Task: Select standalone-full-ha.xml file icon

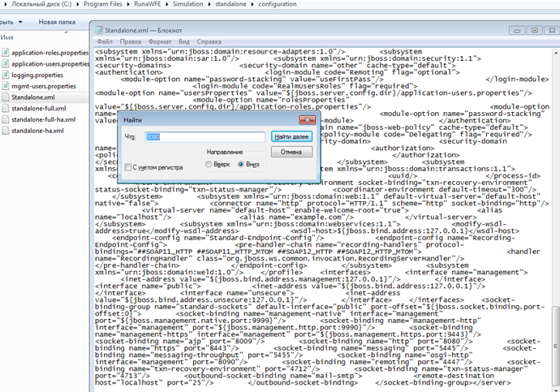Action: click(x=6, y=119)
